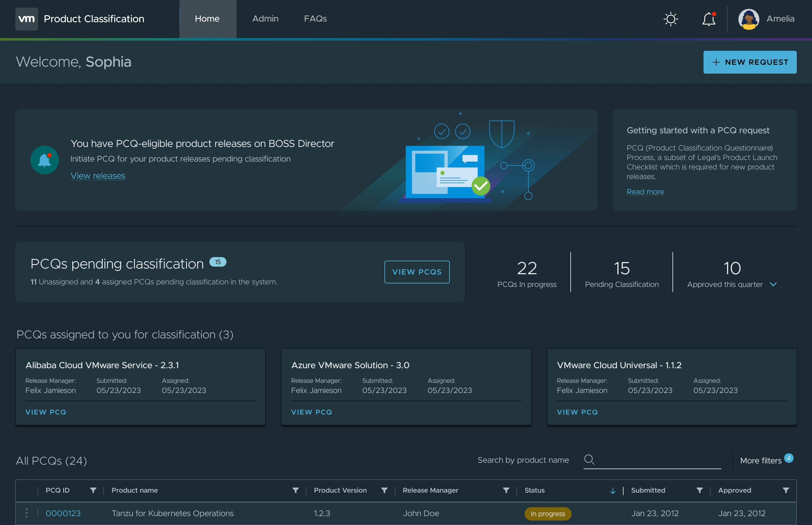This screenshot has width=812, height=525.
Task: Click Read more about PCQ requests
Action: click(x=645, y=192)
